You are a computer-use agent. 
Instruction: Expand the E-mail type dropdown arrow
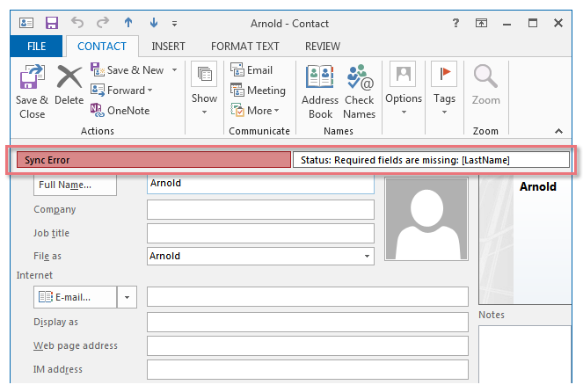click(127, 297)
